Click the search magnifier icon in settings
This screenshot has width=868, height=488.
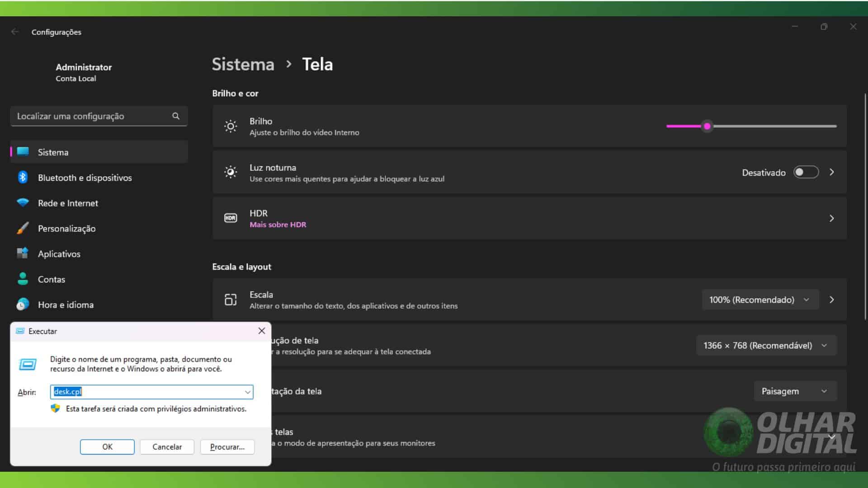tap(176, 116)
